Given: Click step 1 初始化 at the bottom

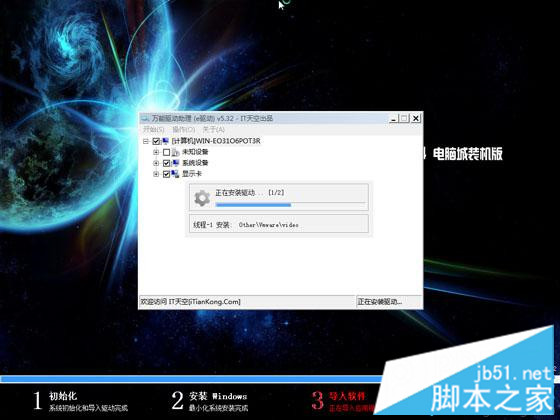Looking at the screenshot, I should click(x=80, y=401).
